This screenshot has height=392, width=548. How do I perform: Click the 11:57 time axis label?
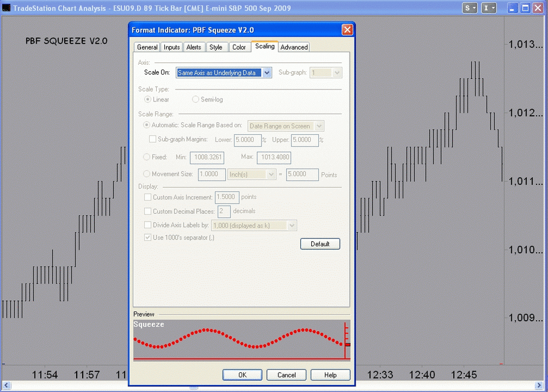87,375
